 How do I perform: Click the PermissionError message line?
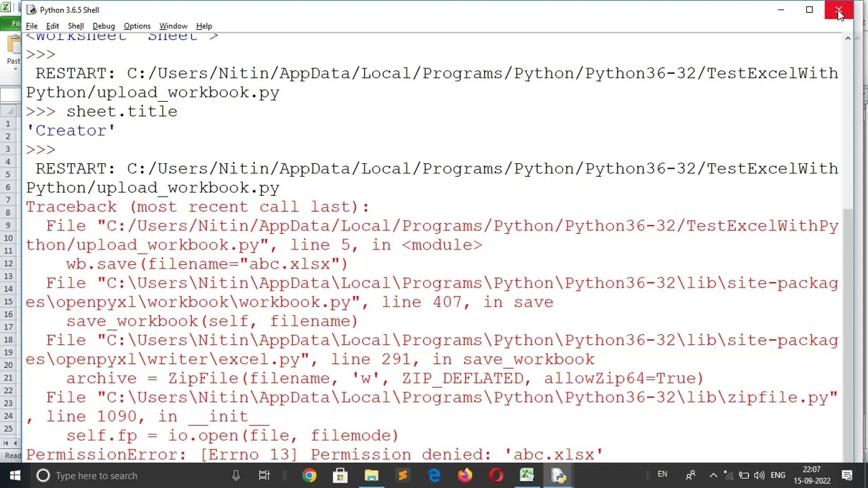coord(314,454)
